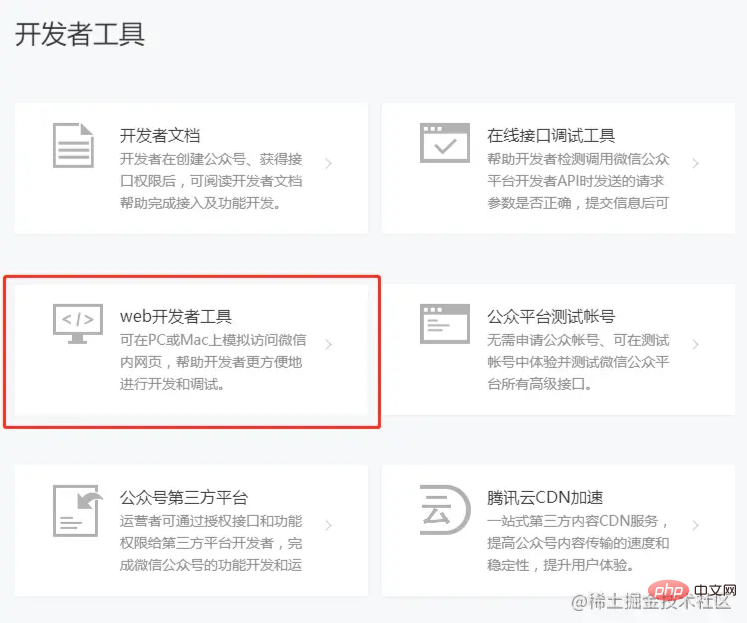Image resolution: width=747 pixels, height=623 pixels.
Task: Open the 开发者文档 card chevron arrow
Action: (328, 164)
